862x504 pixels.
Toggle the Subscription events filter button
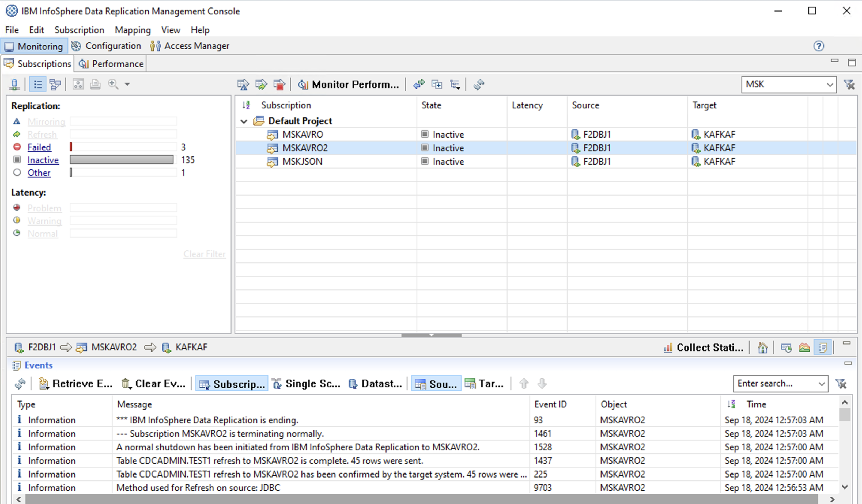point(232,384)
